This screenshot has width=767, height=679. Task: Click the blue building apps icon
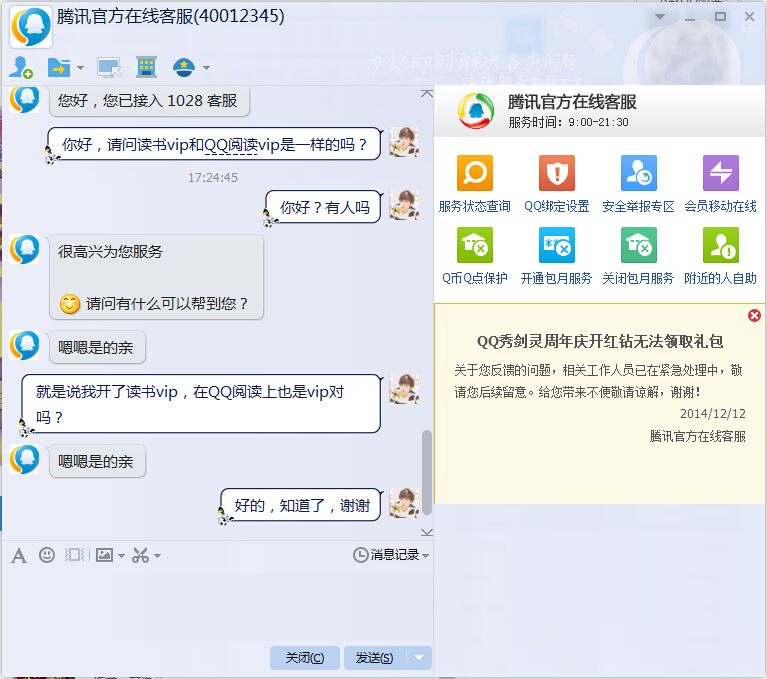pyautogui.click(x=146, y=68)
